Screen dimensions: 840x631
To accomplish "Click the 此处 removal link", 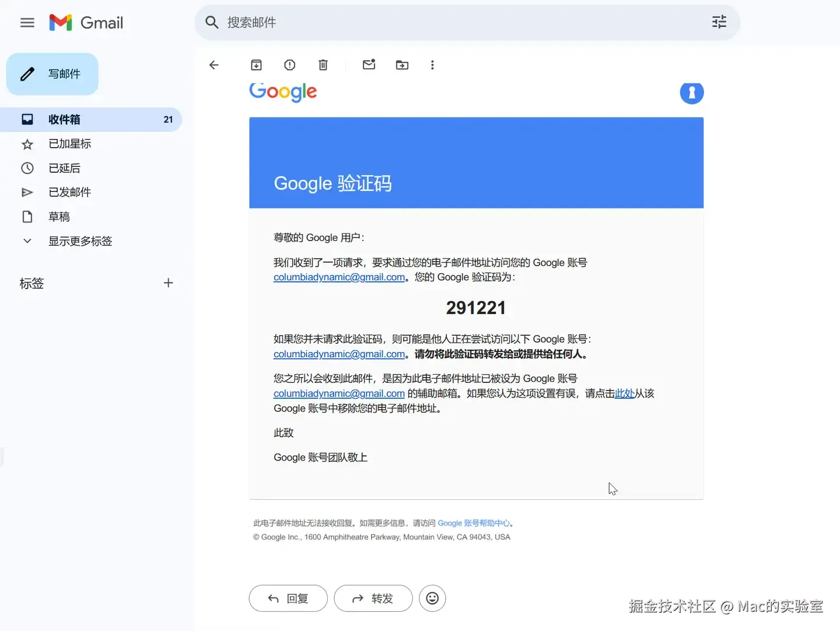I will (x=624, y=393).
